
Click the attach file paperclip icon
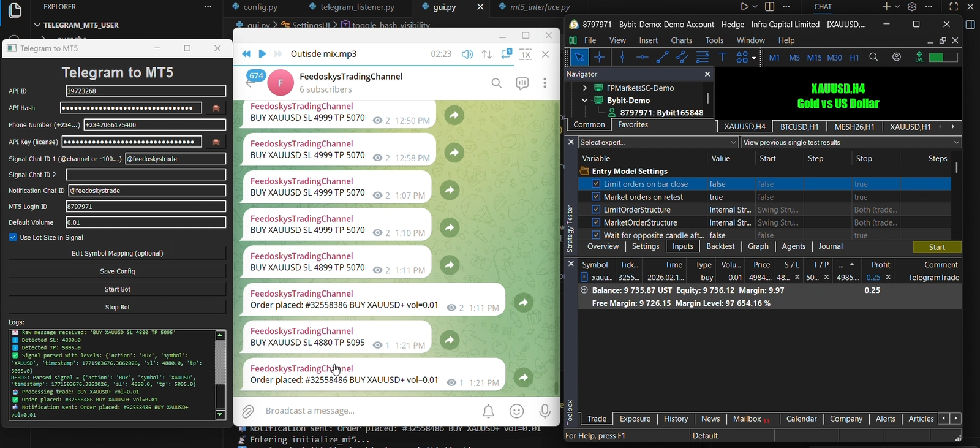[248, 411]
